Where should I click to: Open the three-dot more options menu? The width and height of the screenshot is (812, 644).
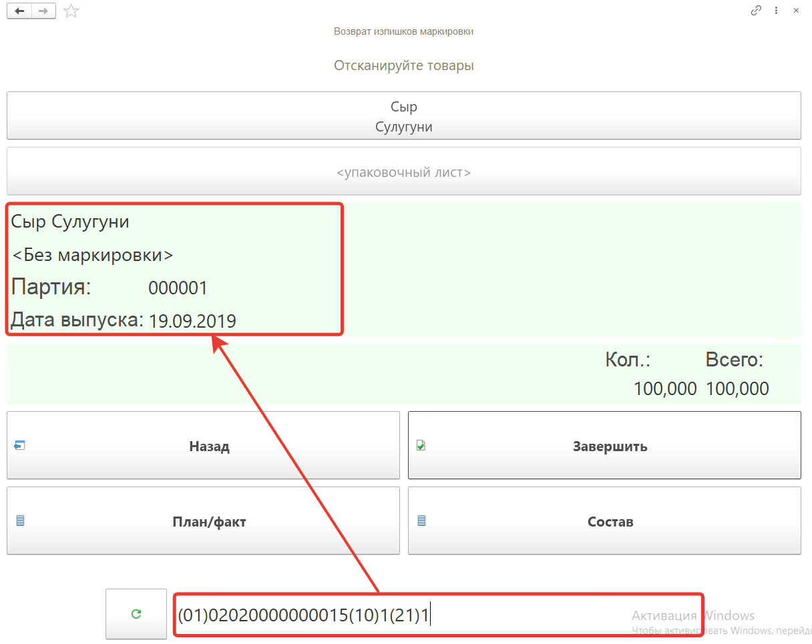pyautogui.click(x=776, y=11)
